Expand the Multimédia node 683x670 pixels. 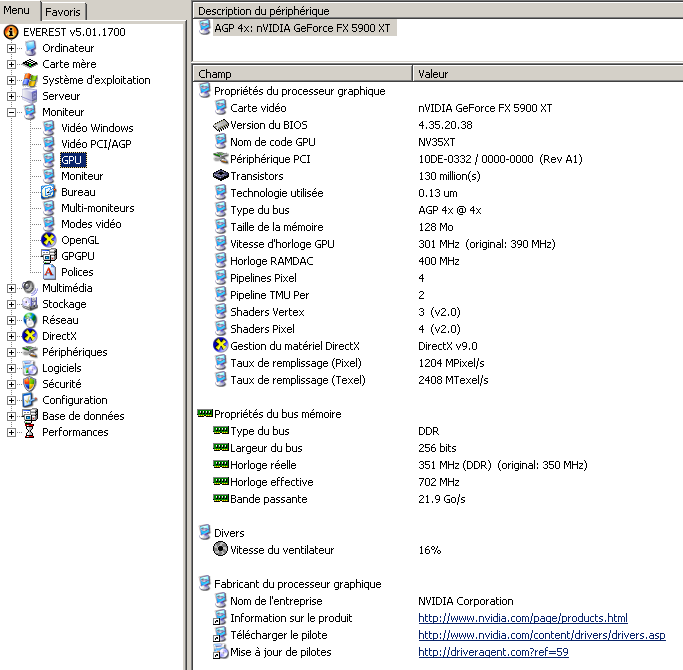[11, 288]
